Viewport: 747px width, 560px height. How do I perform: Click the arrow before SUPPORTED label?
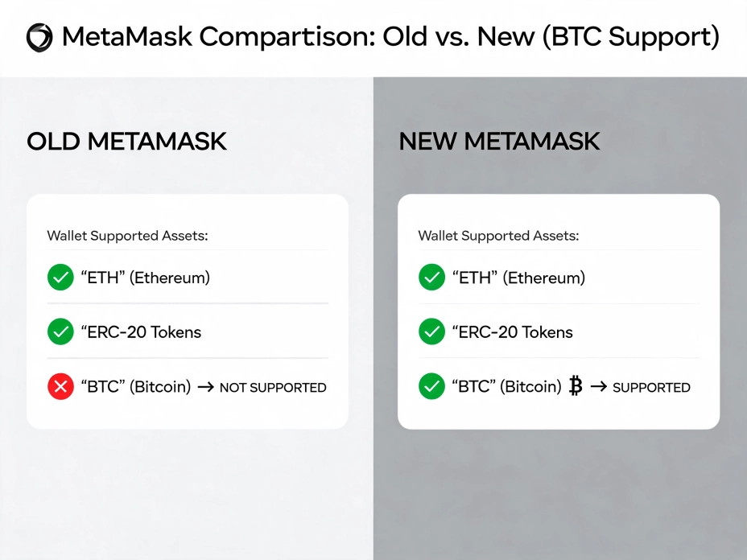[599, 387]
